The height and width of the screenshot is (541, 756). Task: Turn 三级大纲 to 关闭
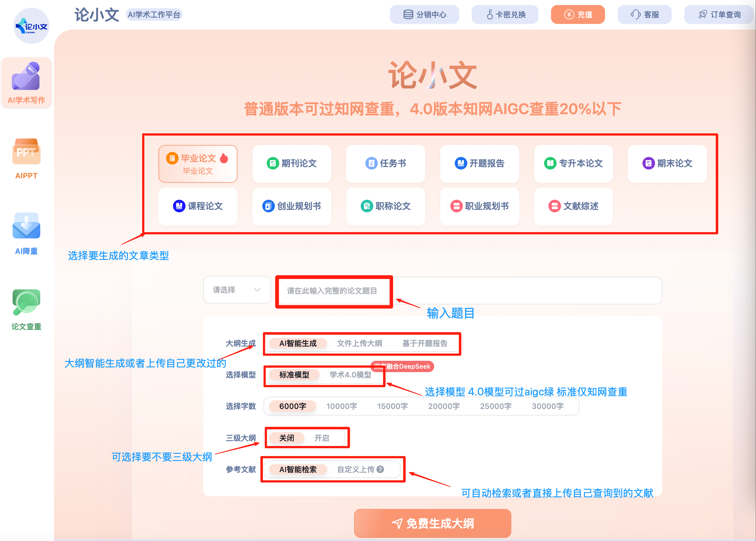pos(287,438)
